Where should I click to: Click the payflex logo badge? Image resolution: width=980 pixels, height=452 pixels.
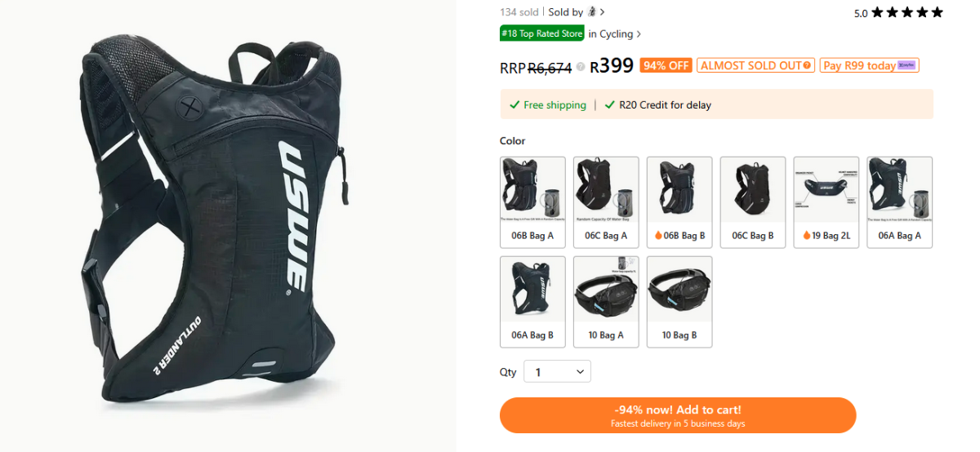pyautogui.click(x=906, y=65)
